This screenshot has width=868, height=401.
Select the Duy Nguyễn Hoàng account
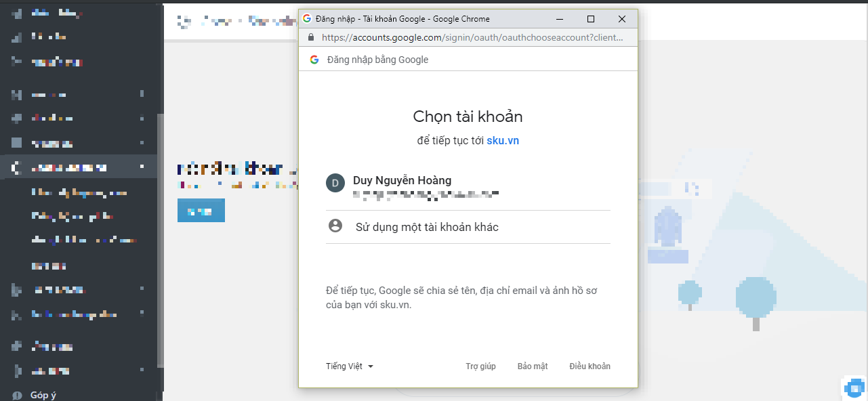tap(468, 187)
